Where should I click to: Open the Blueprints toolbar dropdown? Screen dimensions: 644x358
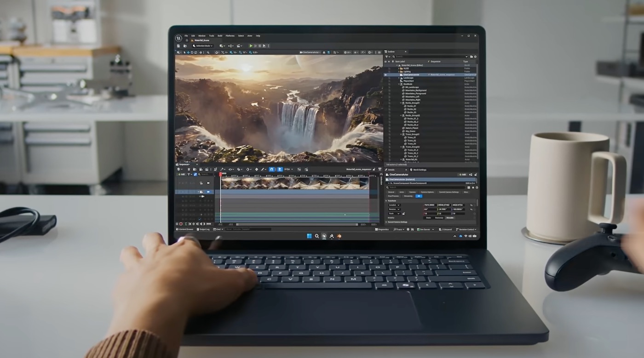[x=231, y=46]
